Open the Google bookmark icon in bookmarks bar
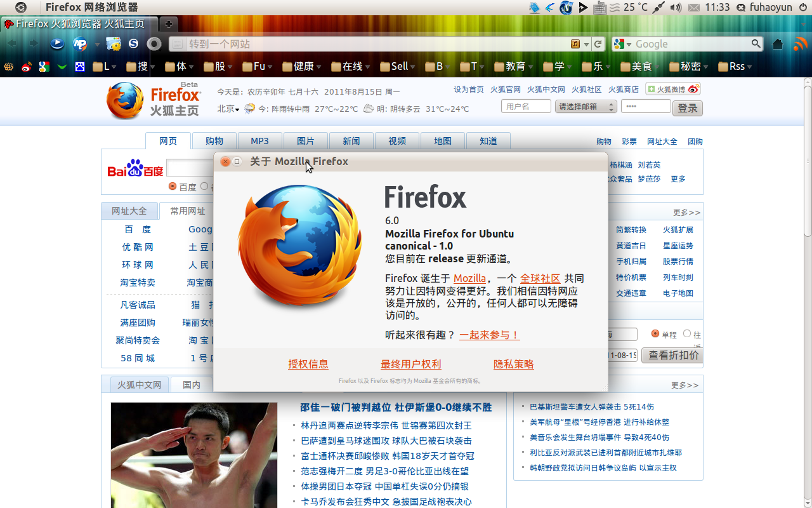The image size is (812, 508). click(x=44, y=66)
